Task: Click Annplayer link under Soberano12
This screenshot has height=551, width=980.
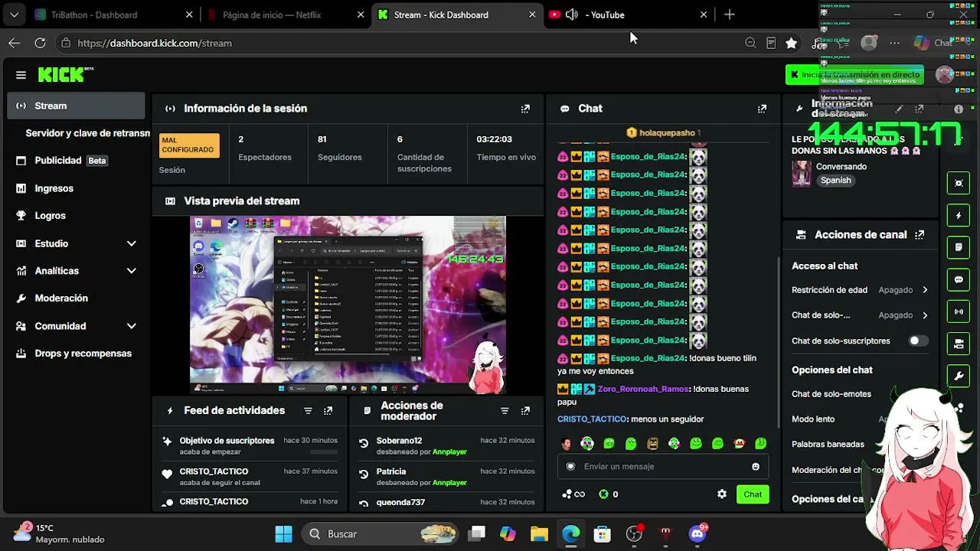Action: pos(449,452)
